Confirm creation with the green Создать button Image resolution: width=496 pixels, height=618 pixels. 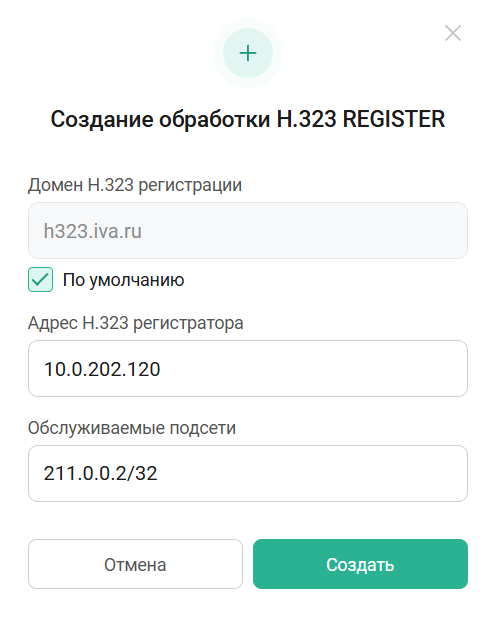click(360, 564)
